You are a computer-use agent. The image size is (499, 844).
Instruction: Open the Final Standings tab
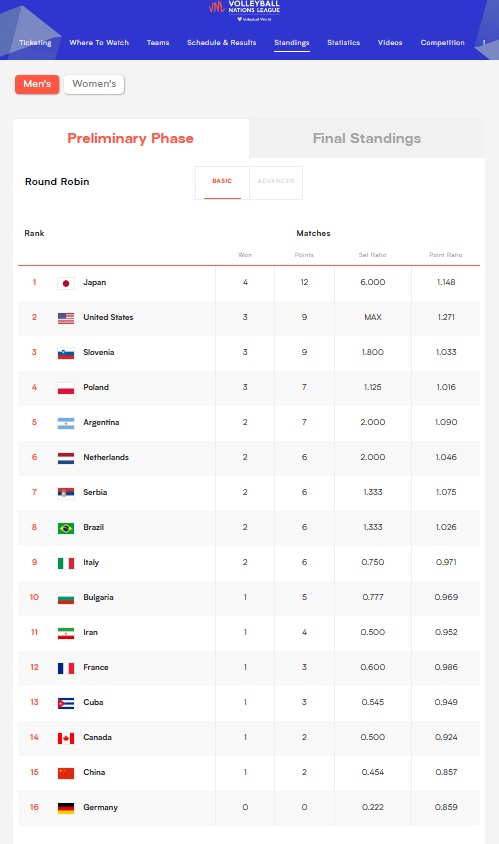click(x=367, y=138)
